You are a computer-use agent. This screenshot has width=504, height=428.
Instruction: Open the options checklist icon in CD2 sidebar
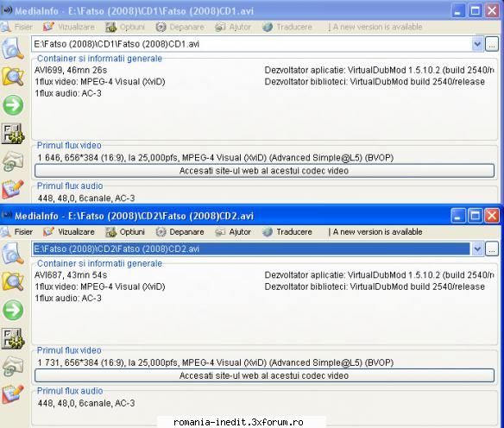13,338
